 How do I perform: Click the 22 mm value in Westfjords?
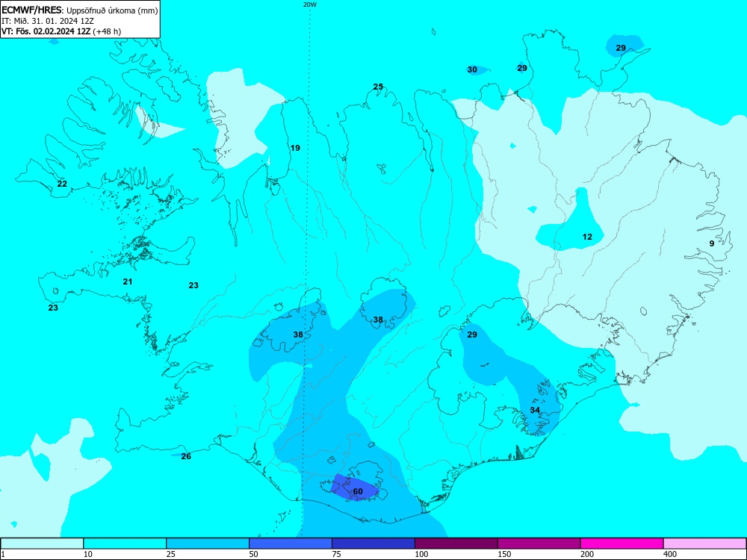(62, 184)
